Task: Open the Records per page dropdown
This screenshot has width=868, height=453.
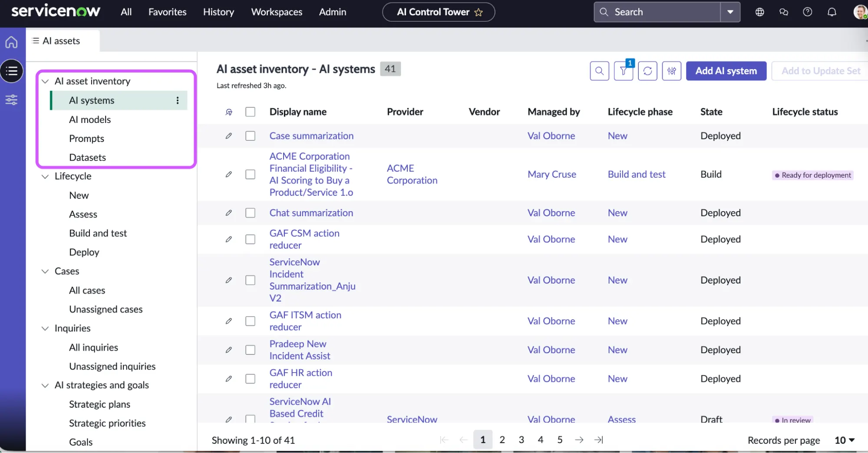Action: point(845,440)
